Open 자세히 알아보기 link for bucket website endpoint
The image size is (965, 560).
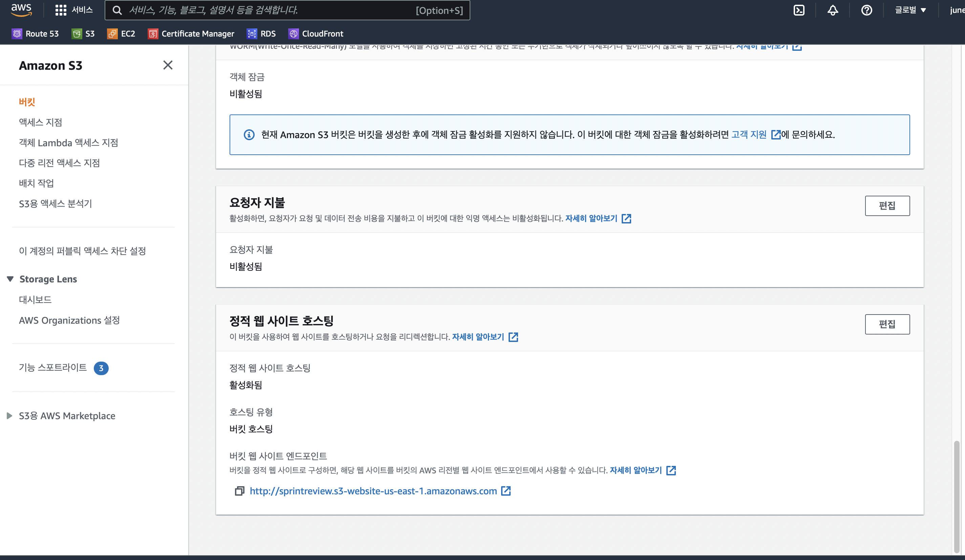[x=636, y=470]
